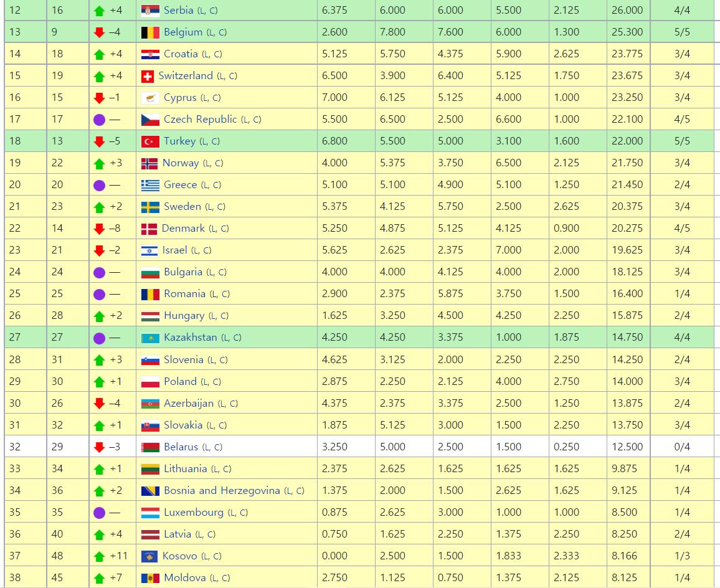The image size is (720, 588).
Task: Open the Belgium link
Action: [x=182, y=32]
